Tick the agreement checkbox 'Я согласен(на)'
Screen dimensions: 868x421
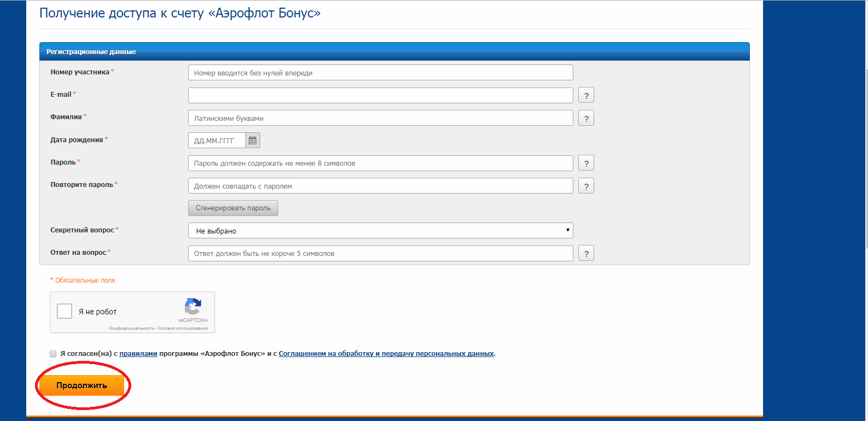[x=53, y=354]
